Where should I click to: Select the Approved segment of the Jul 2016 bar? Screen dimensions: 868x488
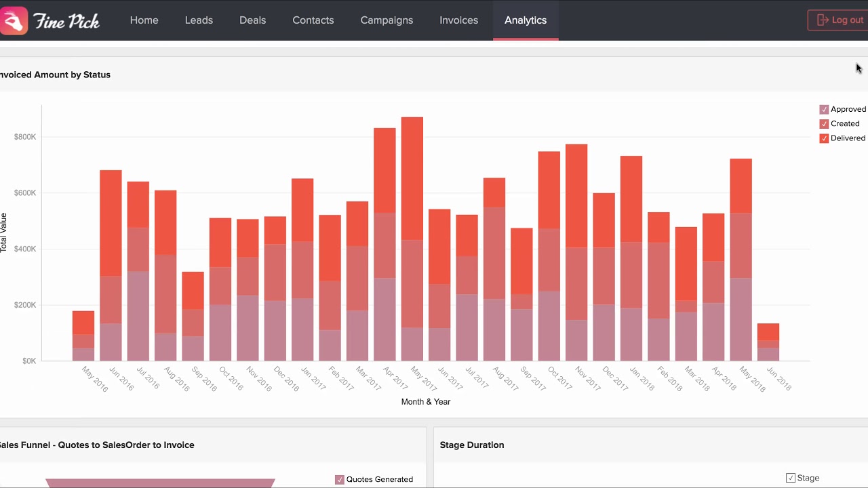click(138, 316)
